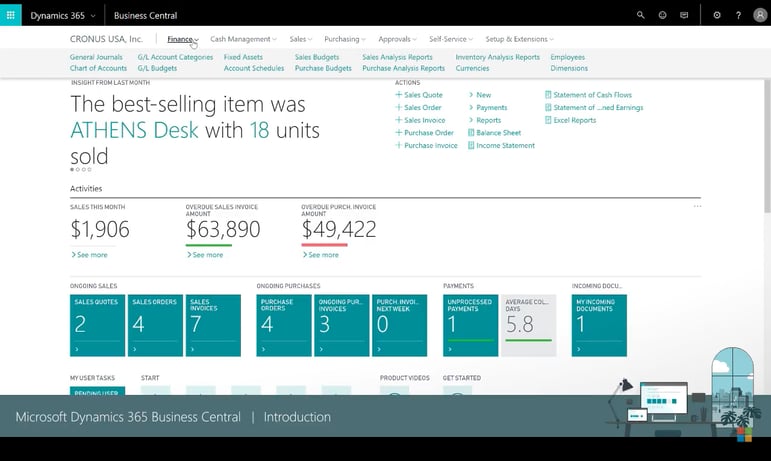Open Chart of Accounts
771x461 pixels.
[x=98, y=68]
